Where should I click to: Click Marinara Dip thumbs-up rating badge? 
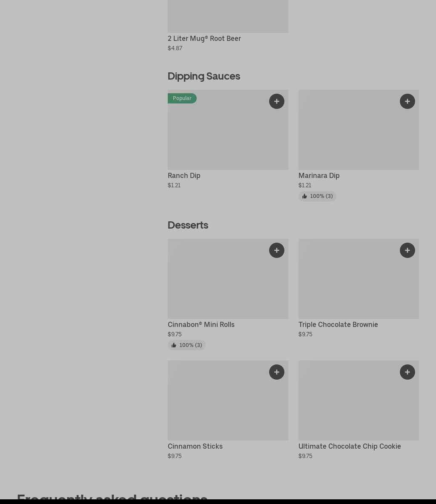[x=317, y=196]
